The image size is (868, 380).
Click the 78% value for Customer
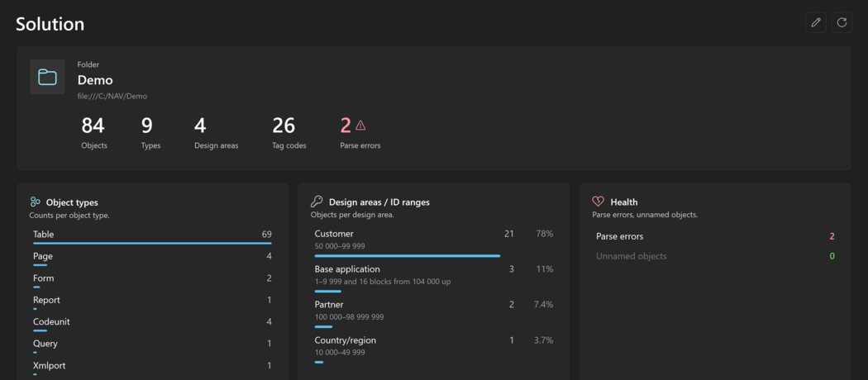544,234
